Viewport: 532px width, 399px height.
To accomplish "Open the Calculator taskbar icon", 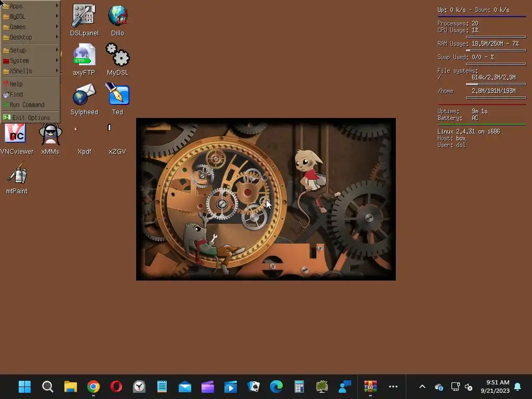I will pos(299,387).
